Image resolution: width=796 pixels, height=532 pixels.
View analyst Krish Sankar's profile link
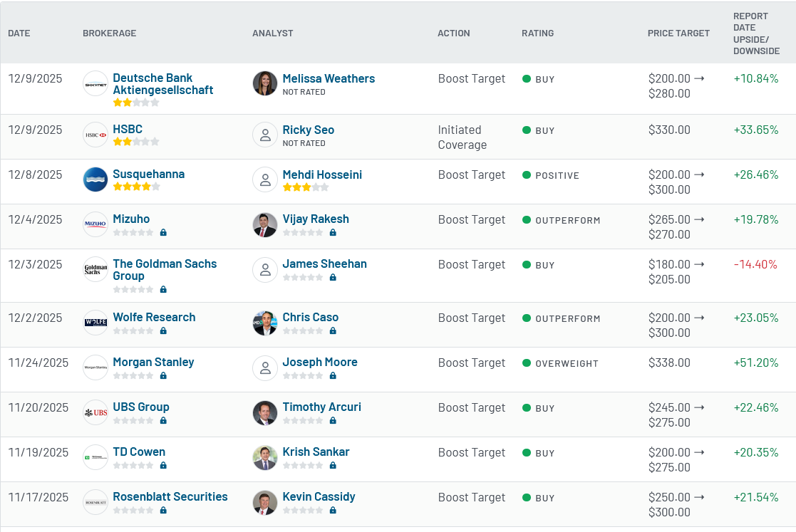[x=316, y=452]
